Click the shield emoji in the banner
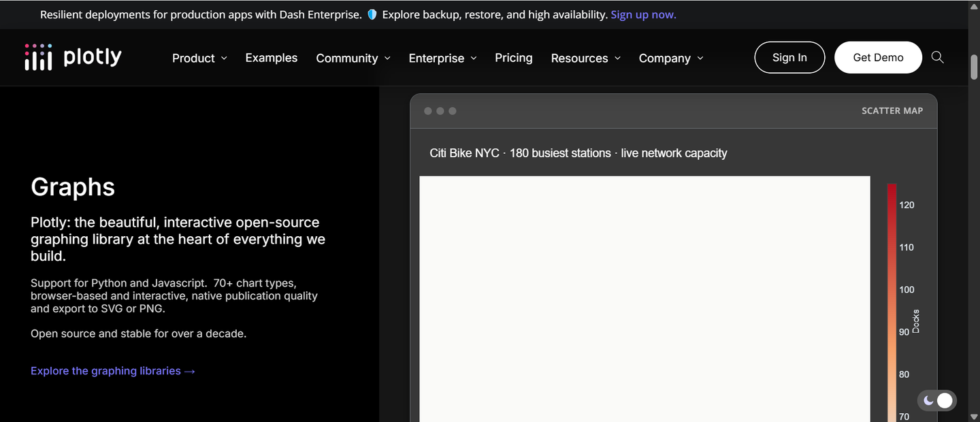 point(372,14)
